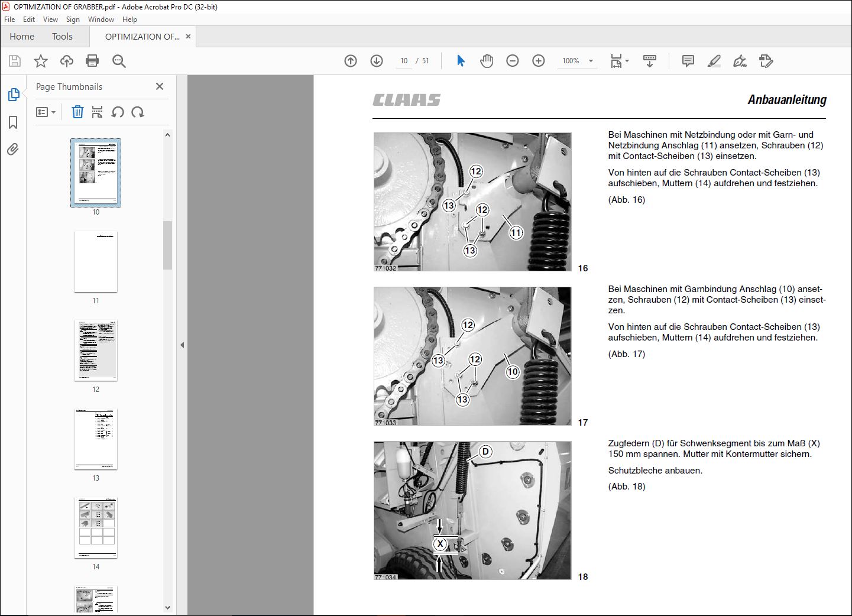Viewport: 852px width, 616px height.
Task: Click the (Abb. 16) figure reference
Action: tap(627, 200)
